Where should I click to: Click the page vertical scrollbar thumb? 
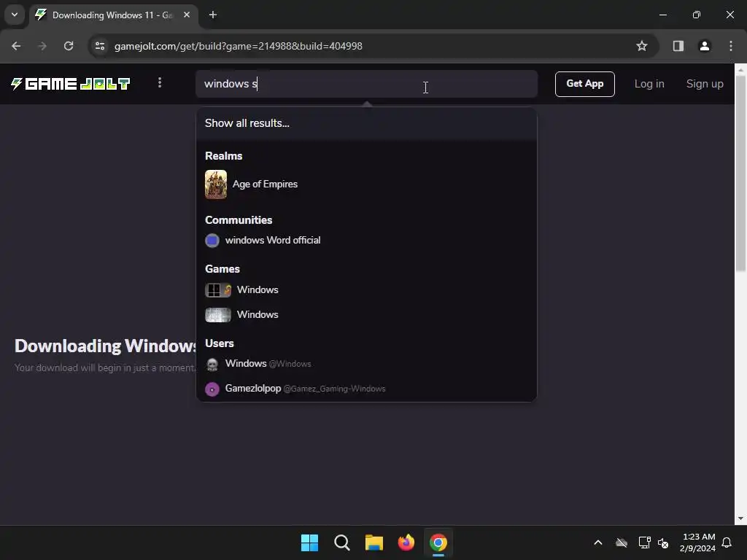click(x=740, y=174)
